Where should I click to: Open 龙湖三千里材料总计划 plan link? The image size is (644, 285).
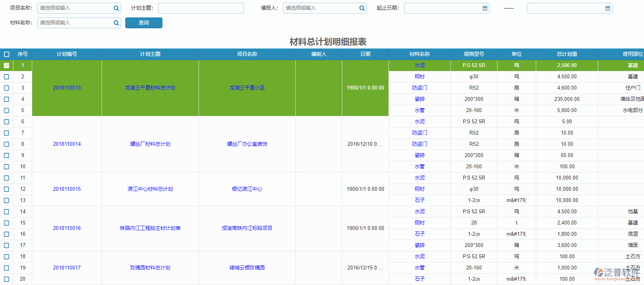coord(150,88)
